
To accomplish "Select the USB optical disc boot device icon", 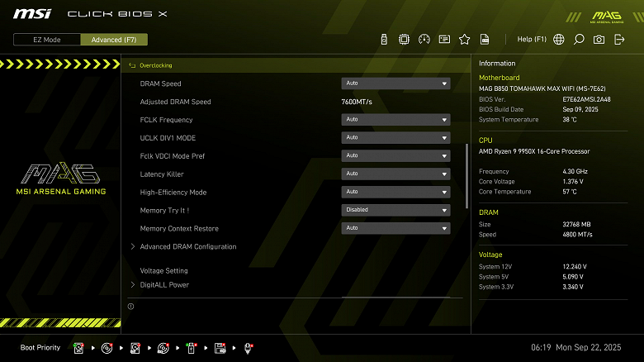I will pyautogui.click(x=163, y=348).
